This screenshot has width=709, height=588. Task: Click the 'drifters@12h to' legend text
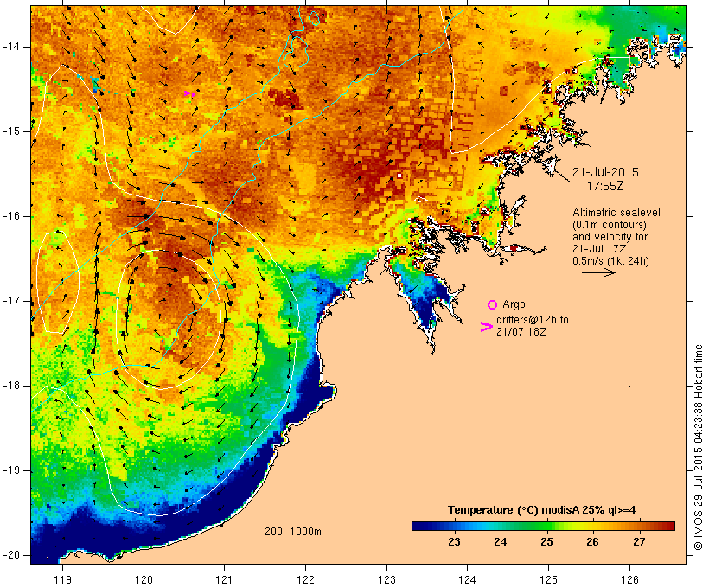tap(533, 320)
